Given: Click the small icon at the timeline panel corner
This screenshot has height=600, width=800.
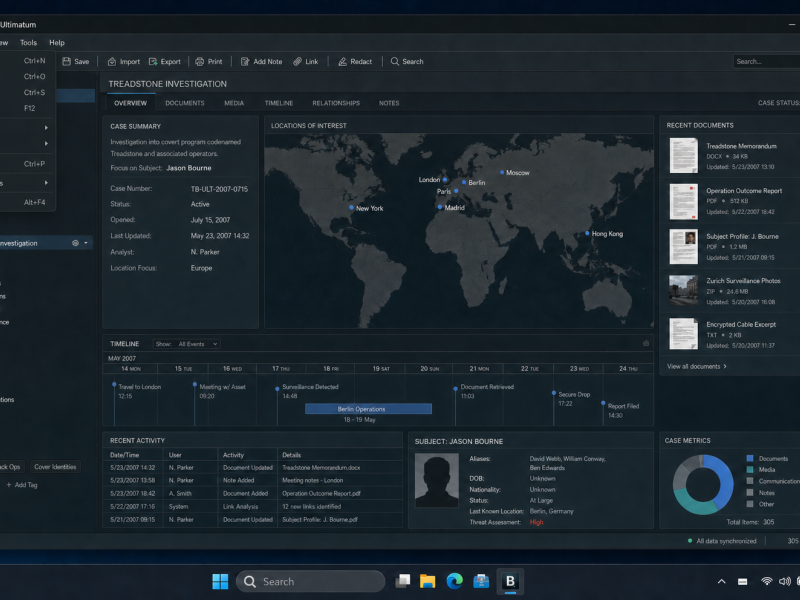Looking at the screenshot, I should (x=646, y=343).
